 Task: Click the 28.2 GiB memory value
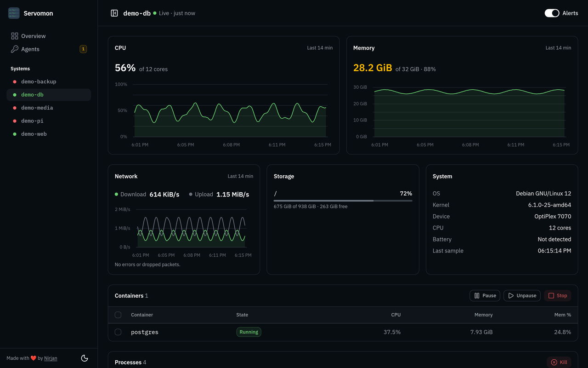tap(373, 68)
